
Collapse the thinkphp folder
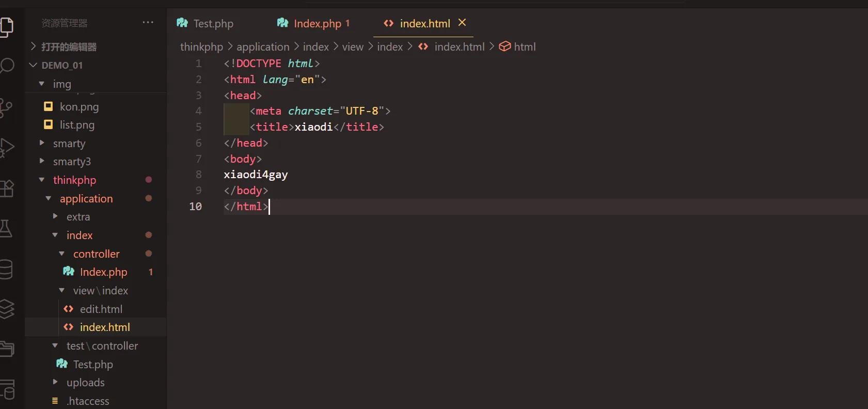[x=74, y=180]
